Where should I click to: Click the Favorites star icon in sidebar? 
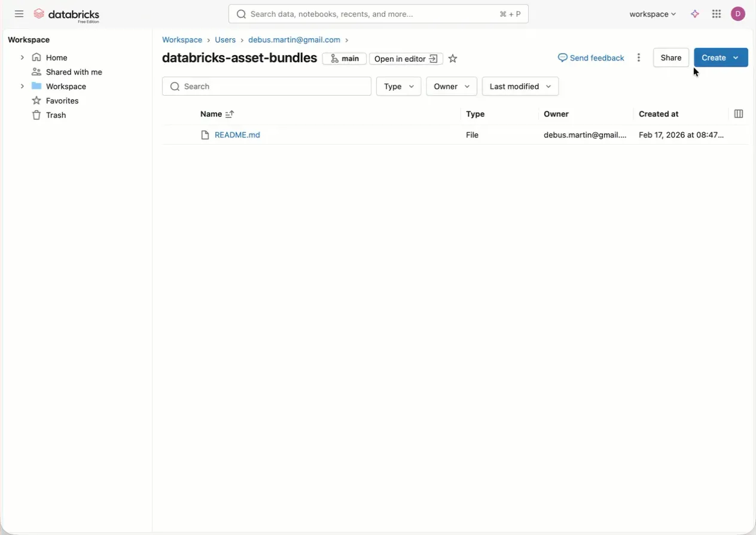click(x=36, y=101)
